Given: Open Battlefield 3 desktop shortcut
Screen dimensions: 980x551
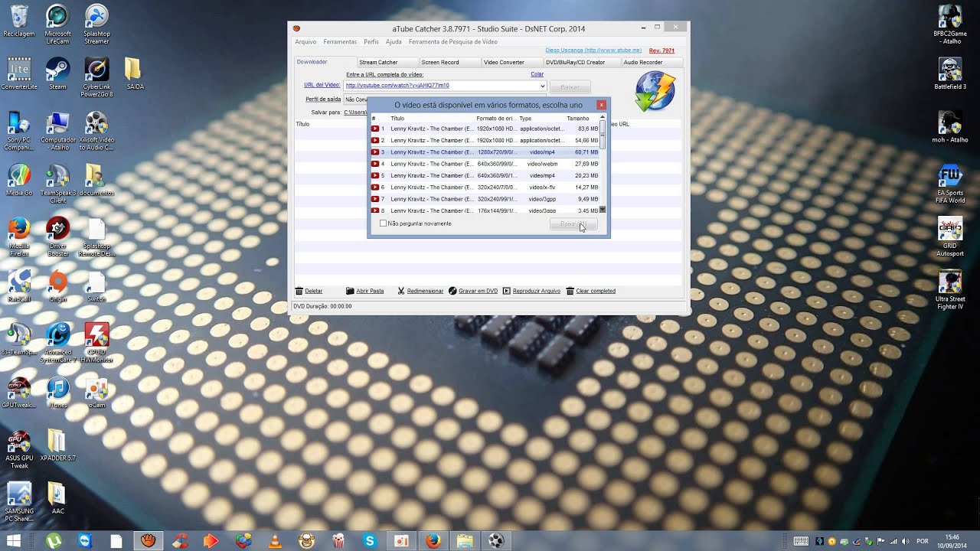Looking at the screenshot, I should point(950,74).
